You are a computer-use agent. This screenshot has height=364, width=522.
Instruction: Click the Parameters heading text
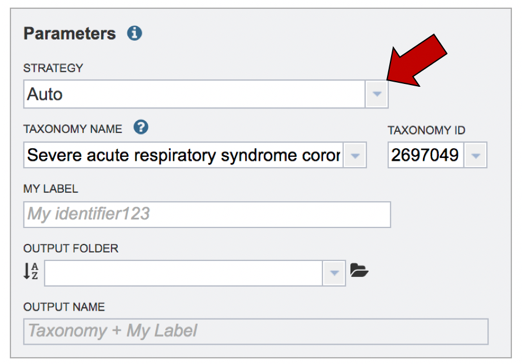[x=70, y=34]
